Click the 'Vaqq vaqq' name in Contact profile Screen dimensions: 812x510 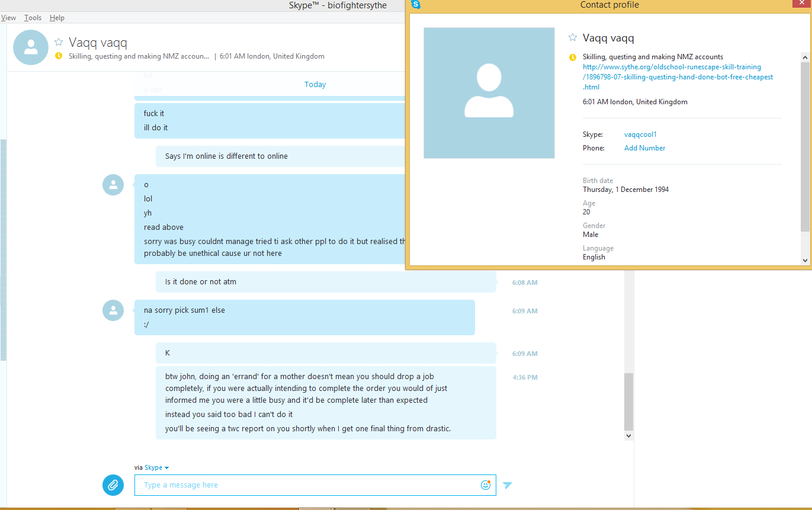(x=608, y=38)
